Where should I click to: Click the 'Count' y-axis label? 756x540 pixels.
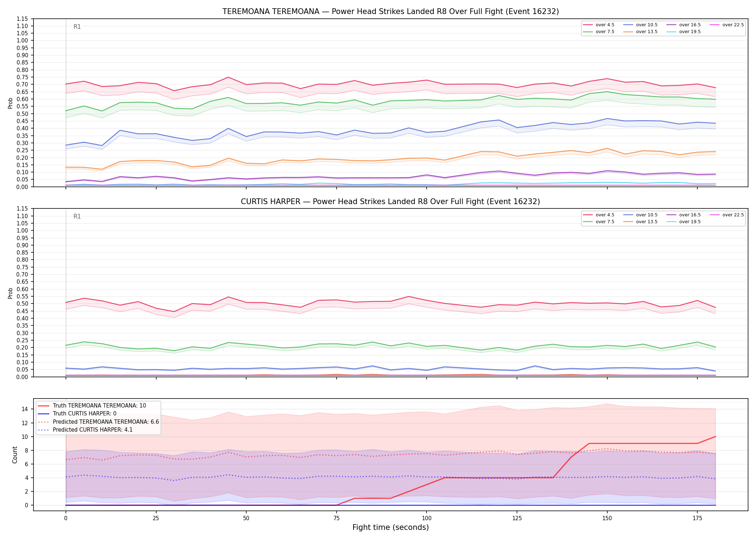pos(15,455)
